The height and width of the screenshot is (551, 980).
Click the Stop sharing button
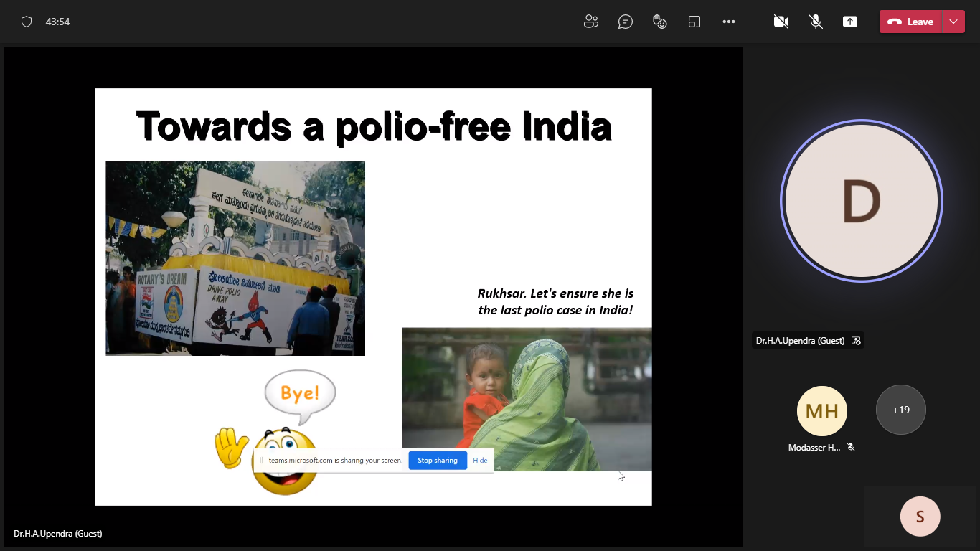coord(437,461)
